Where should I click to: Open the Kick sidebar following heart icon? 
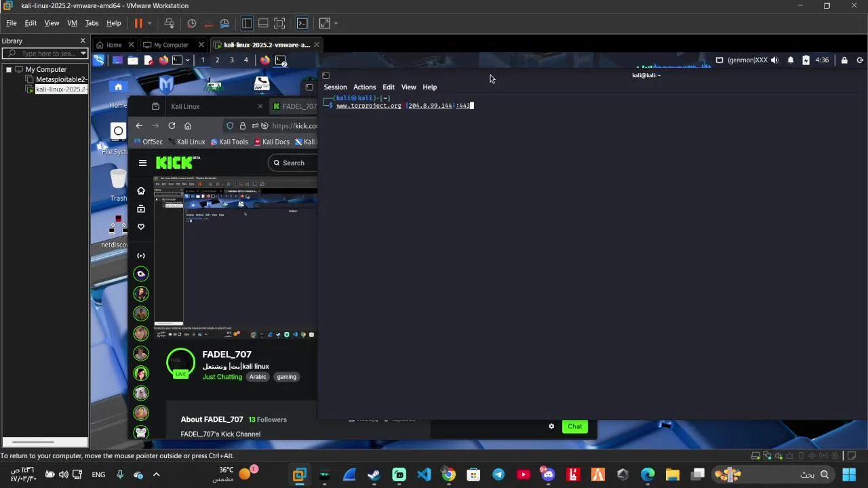(x=141, y=227)
